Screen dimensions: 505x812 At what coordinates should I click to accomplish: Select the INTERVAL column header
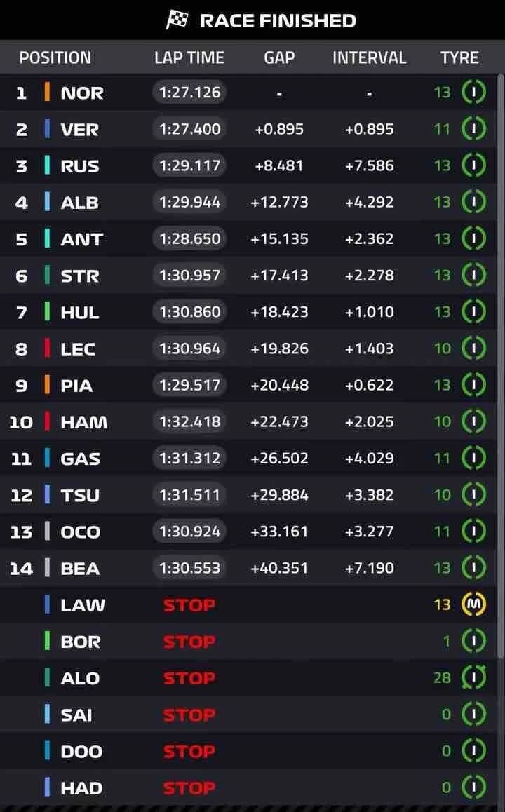click(370, 57)
